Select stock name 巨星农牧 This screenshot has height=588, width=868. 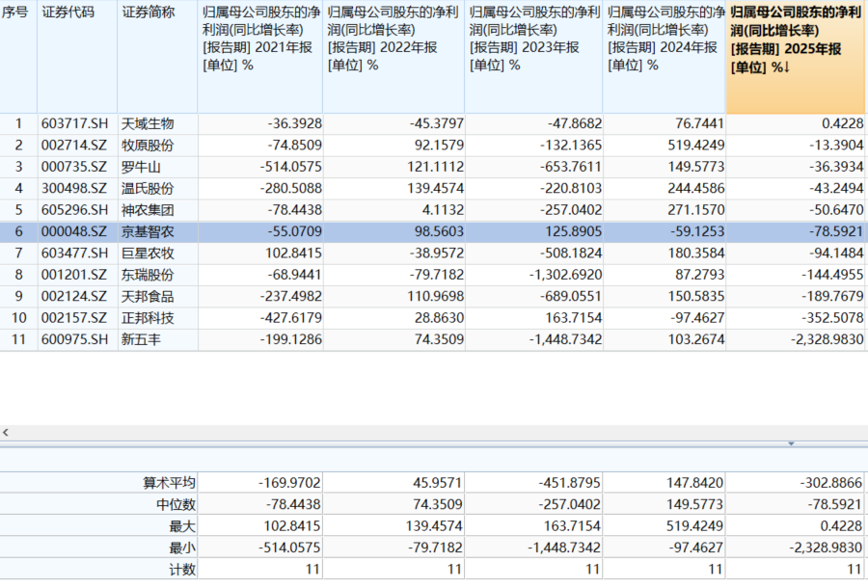(x=148, y=253)
